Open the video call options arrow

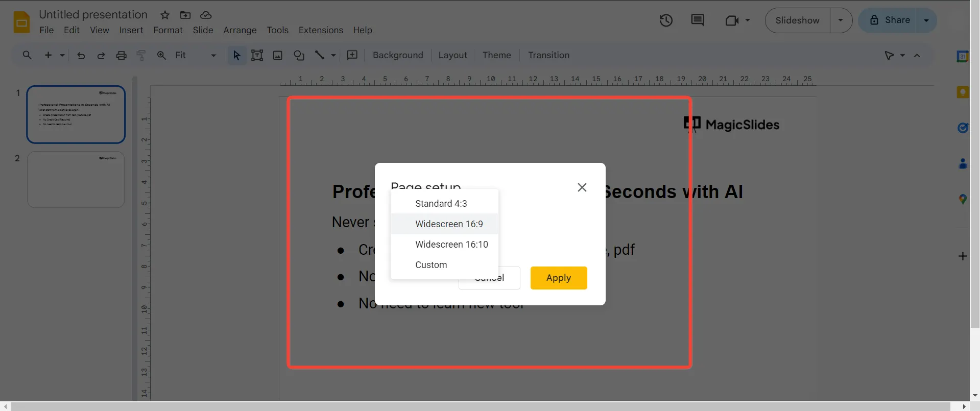pos(748,20)
